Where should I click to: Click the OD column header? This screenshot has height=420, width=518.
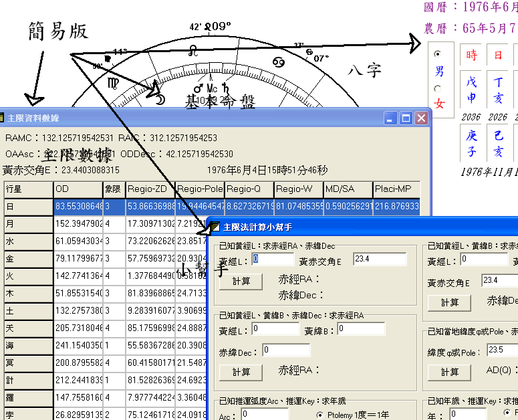click(x=78, y=189)
